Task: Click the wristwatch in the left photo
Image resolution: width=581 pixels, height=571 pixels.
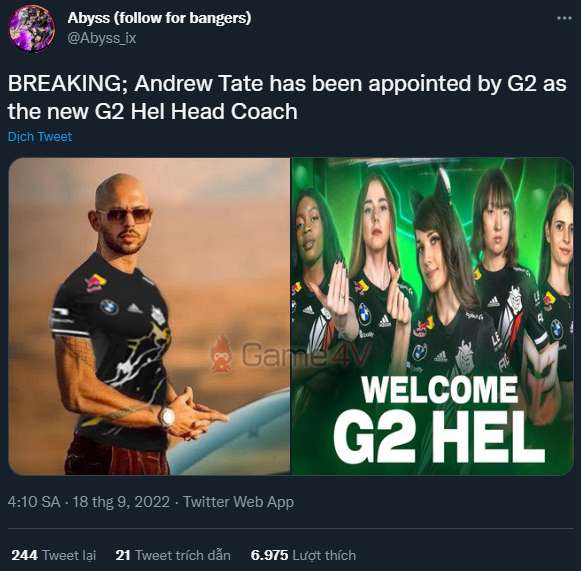Action: [167, 416]
